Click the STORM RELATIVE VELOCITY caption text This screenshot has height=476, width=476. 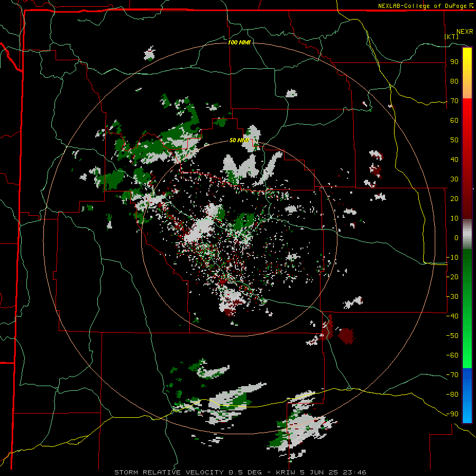[x=170, y=472]
